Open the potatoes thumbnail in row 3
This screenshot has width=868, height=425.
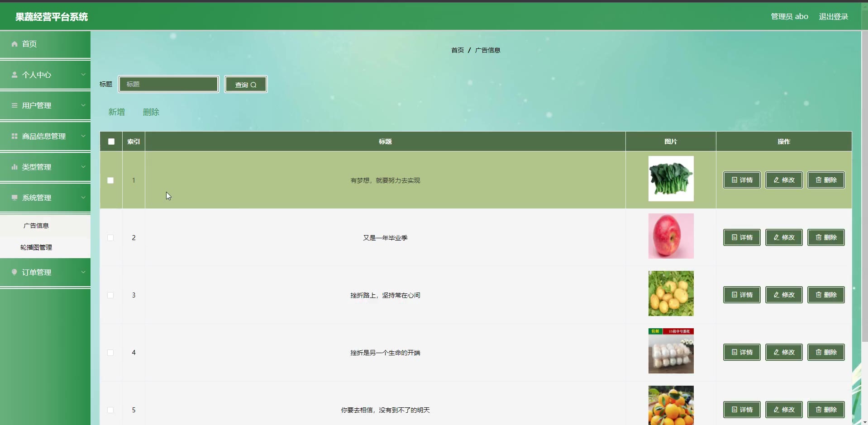pos(671,293)
